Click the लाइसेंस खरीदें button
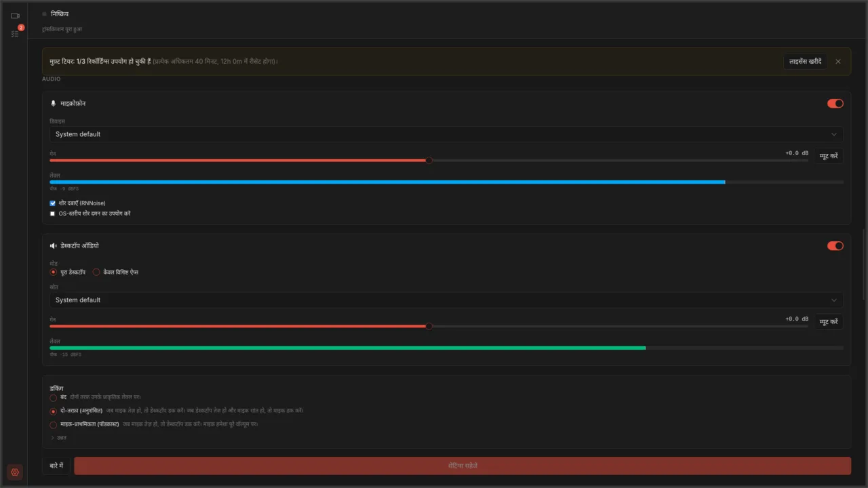868x488 pixels. [806, 62]
